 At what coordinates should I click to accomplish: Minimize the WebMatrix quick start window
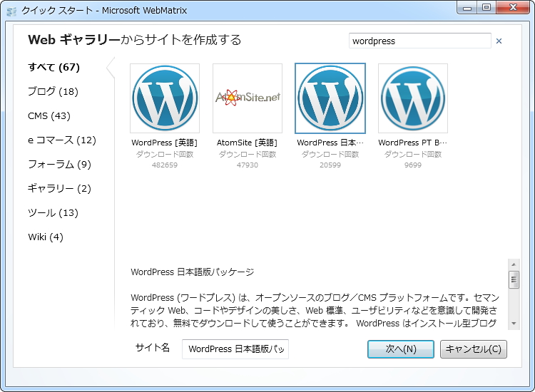click(467, 8)
